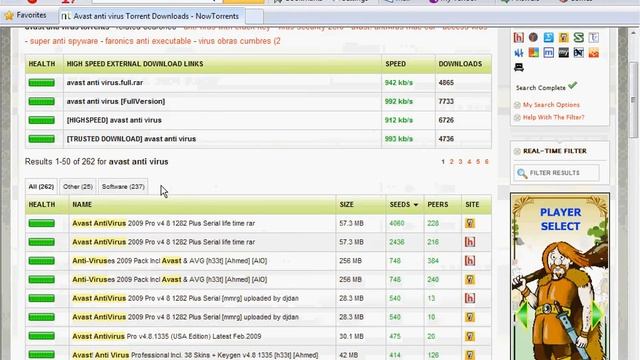Click the 7733 downloads count
This screenshot has width=640, height=360.
click(446, 101)
